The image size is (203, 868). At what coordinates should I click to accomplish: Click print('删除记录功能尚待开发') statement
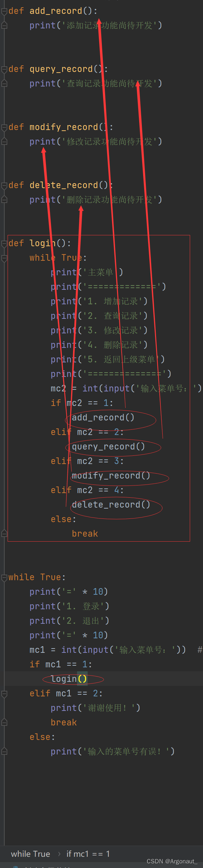point(96,200)
